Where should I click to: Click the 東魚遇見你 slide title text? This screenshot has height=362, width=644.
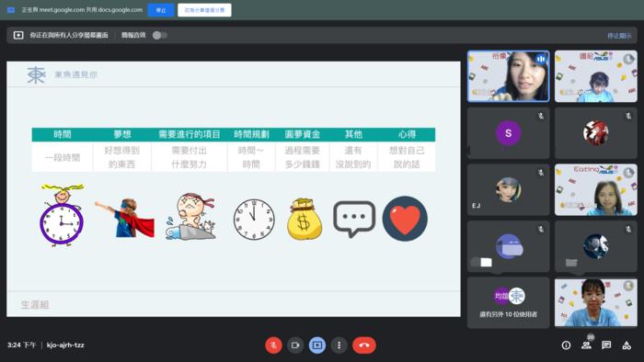(x=76, y=74)
